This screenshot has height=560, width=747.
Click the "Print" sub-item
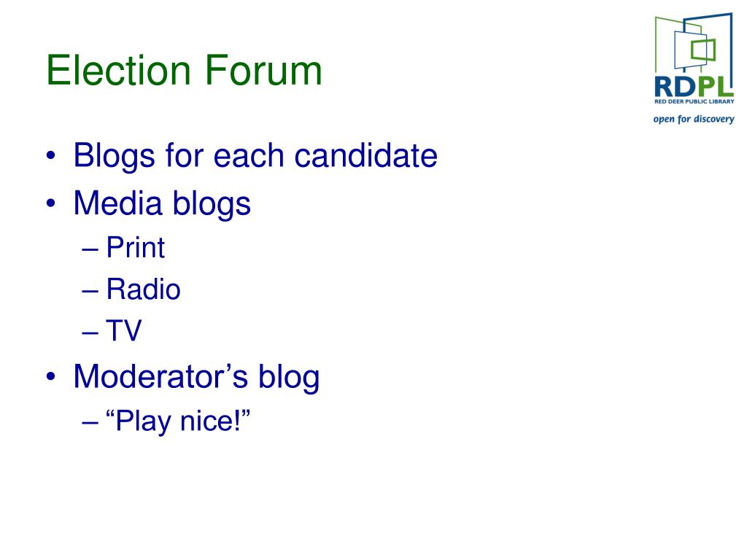pyautogui.click(x=135, y=248)
